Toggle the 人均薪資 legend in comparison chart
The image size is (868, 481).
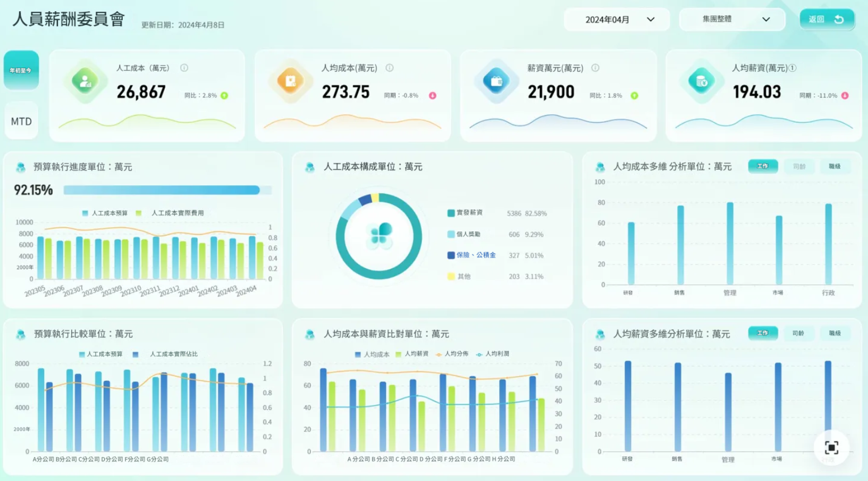[412, 354]
